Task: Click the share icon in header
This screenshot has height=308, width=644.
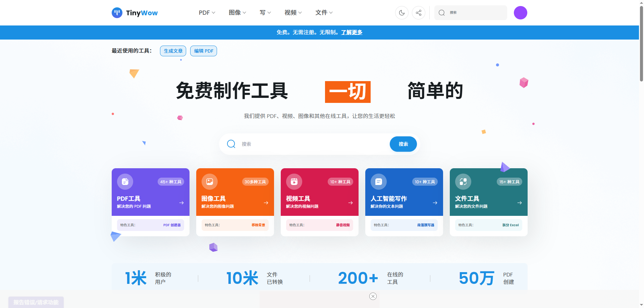Action: [x=418, y=13]
